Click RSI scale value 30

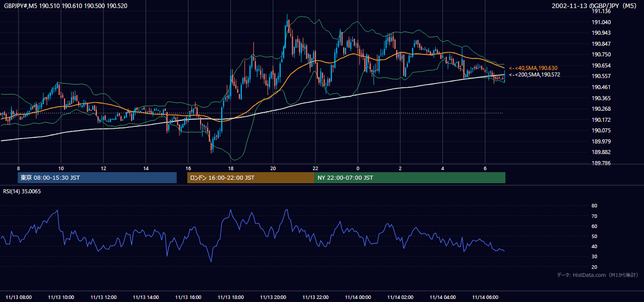[595, 257]
